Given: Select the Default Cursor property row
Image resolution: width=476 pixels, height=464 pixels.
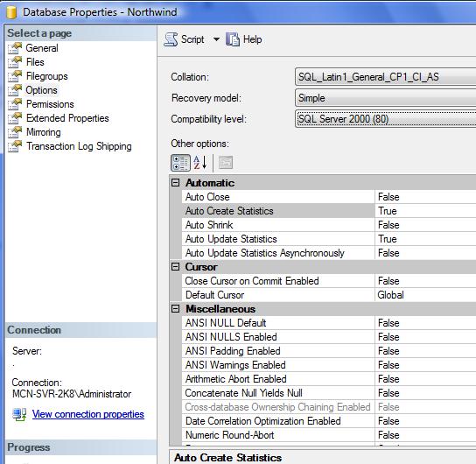Looking at the screenshot, I should point(329,294).
